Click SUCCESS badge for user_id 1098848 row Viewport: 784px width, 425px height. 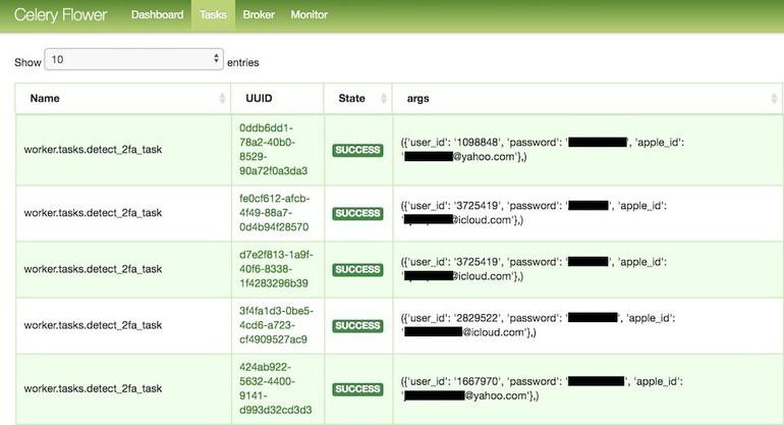click(x=358, y=150)
